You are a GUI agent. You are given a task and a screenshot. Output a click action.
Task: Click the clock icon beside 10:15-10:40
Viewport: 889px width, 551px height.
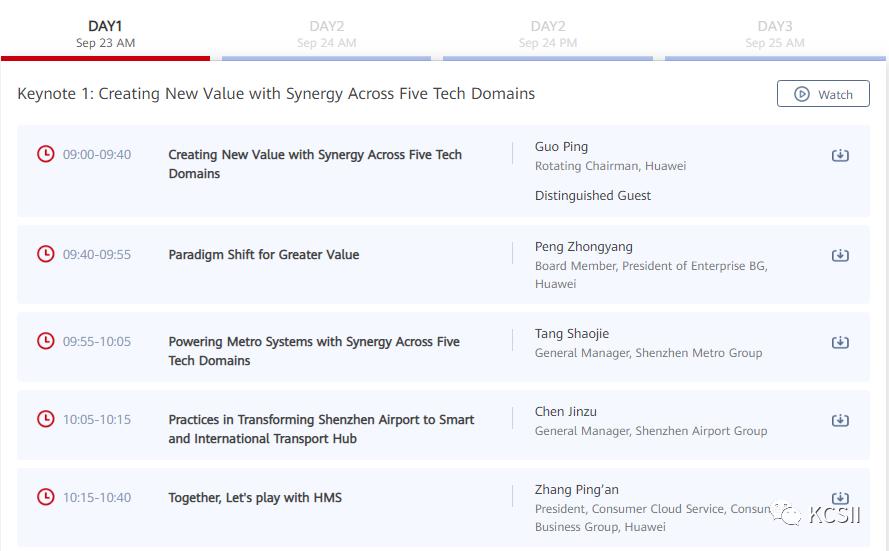tap(45, 497)
